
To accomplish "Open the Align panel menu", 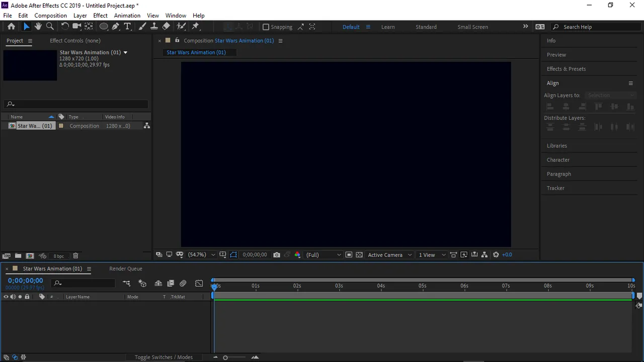I will 630,83.
